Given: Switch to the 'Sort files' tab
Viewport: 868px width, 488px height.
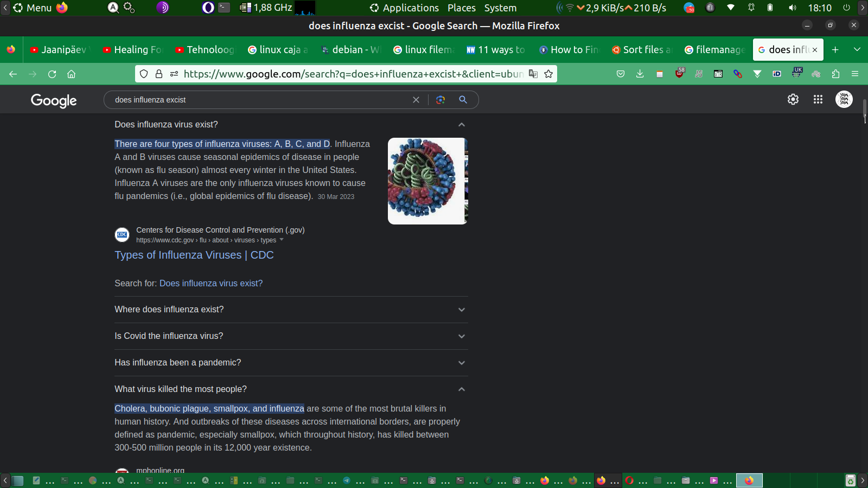Looking at the screenshot, I should 641,49.
